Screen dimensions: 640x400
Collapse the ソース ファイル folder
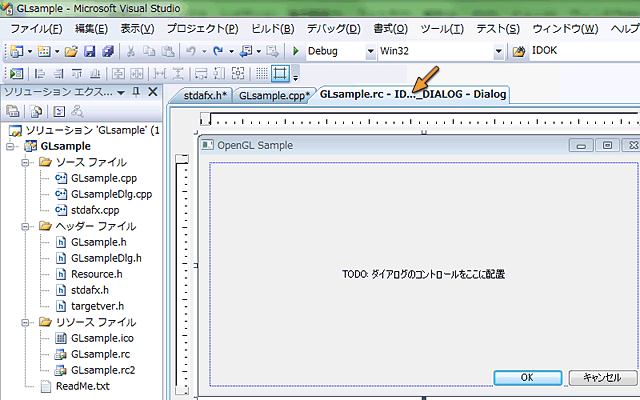[25, 162]
